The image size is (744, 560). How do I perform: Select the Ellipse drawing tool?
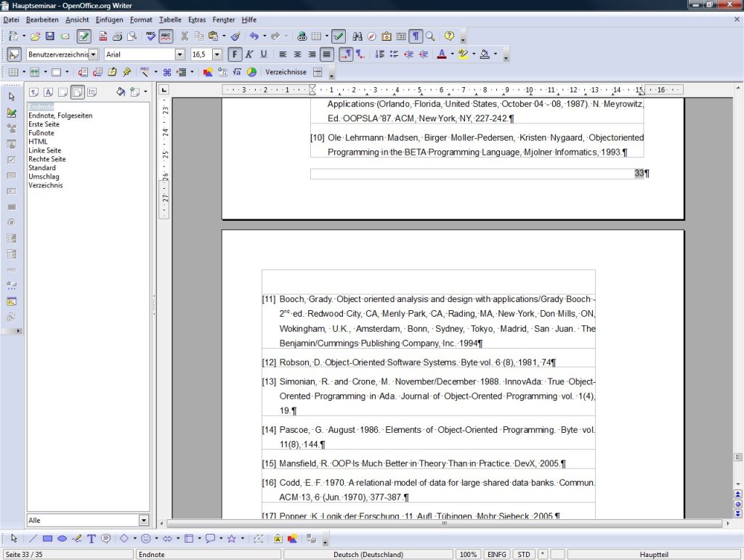[62, 539]
